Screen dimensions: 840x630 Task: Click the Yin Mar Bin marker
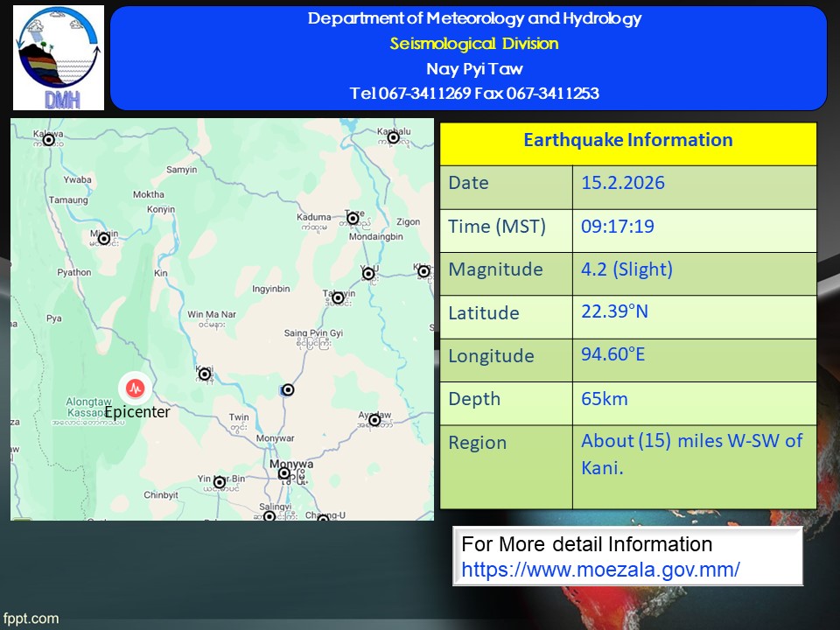(220, 481)
